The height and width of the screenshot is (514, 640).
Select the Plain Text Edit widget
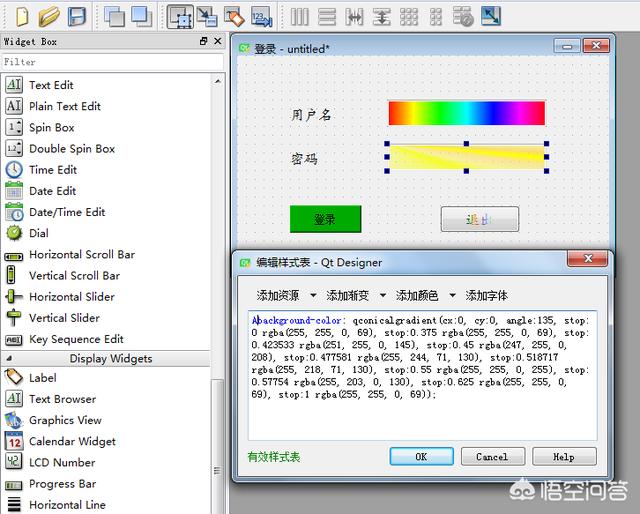coord(64,106)
